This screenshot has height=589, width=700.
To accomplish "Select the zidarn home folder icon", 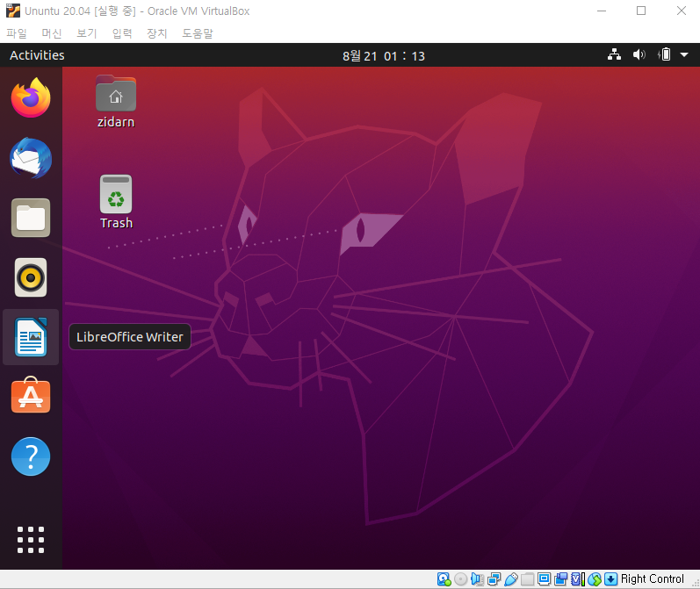I will coord(116,102).
